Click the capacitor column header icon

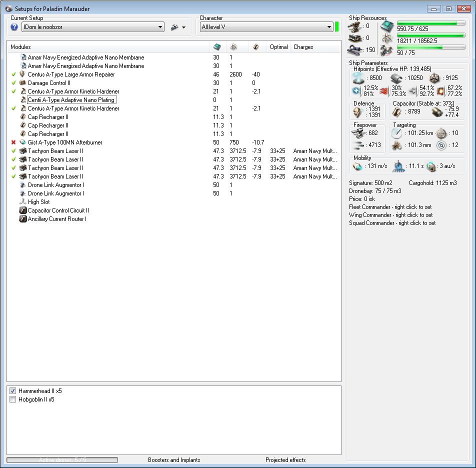click(x=256, y=46)
